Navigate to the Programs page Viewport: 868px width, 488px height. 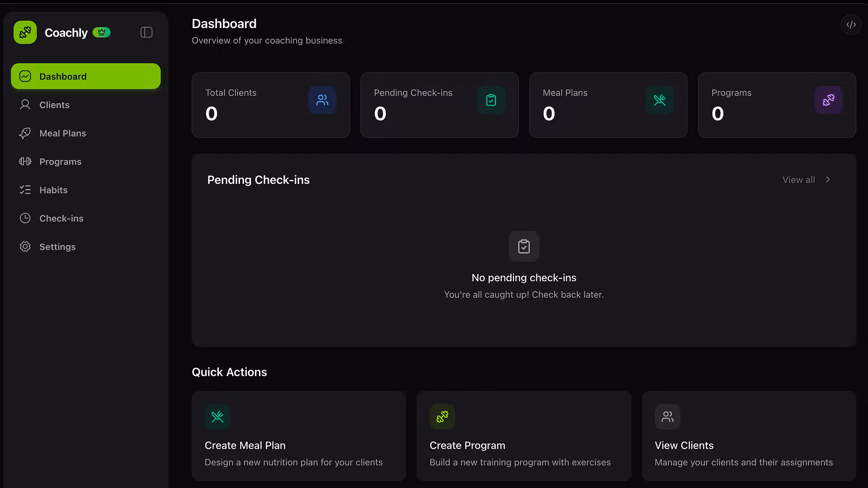(x=60, y=162)
